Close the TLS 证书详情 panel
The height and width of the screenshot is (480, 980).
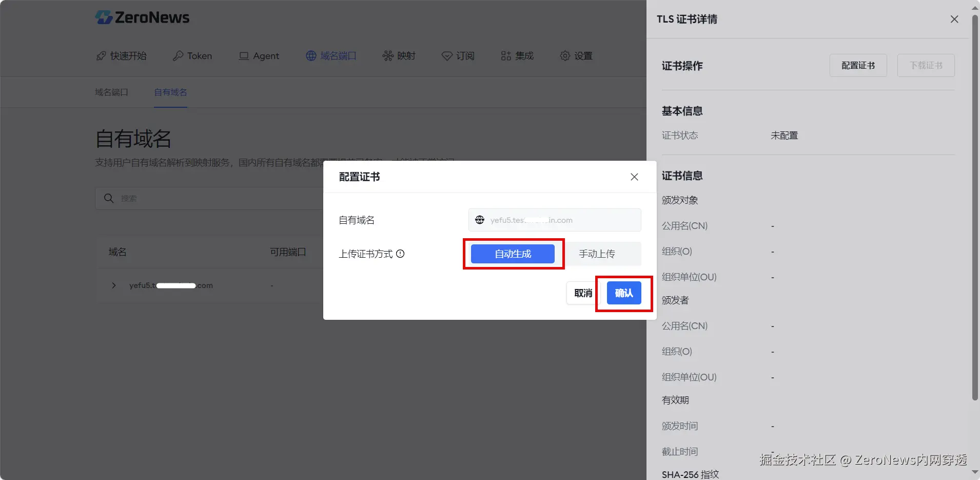[954, 19]
